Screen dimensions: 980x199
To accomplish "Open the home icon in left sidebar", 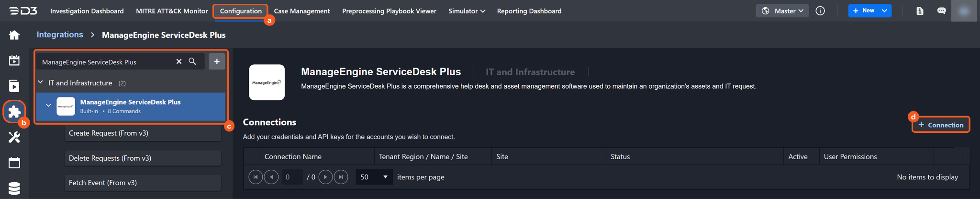I will coord(14,35).
